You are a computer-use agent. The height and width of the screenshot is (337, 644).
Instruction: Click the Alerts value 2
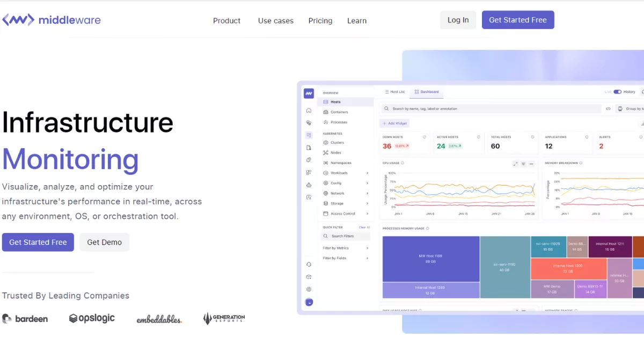point(601,146)
